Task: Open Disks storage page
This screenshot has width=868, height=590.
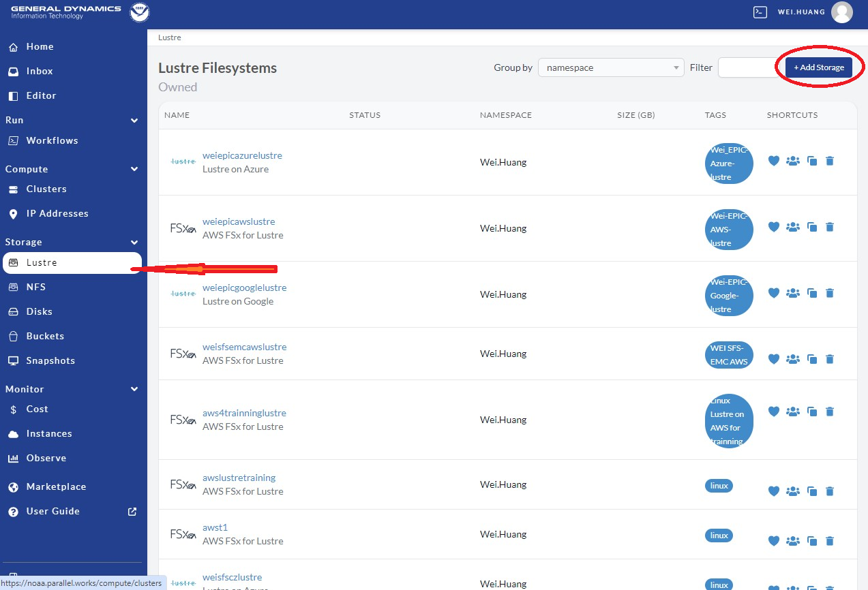Action: point(39,311)
